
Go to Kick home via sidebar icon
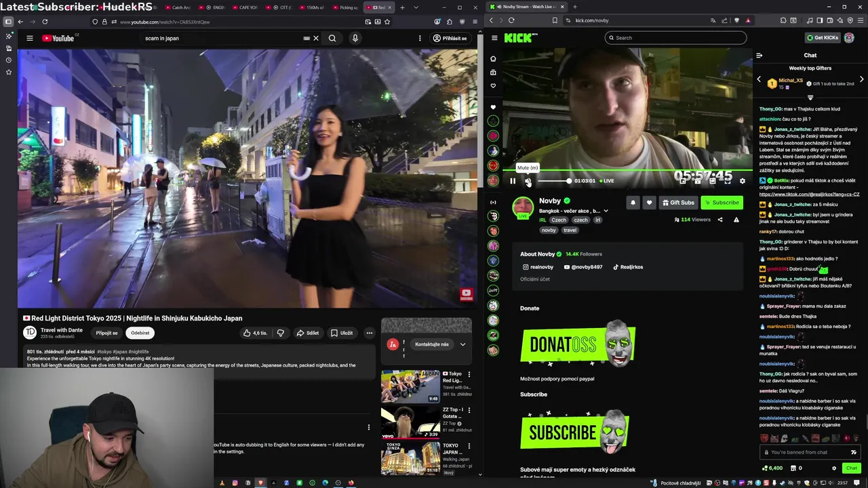(x=493, y=58)
